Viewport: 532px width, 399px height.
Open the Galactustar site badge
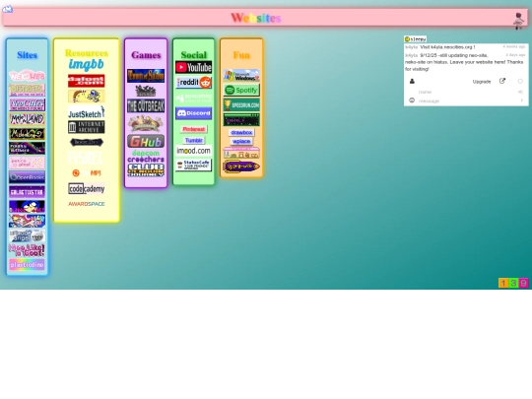coord(27,192)
